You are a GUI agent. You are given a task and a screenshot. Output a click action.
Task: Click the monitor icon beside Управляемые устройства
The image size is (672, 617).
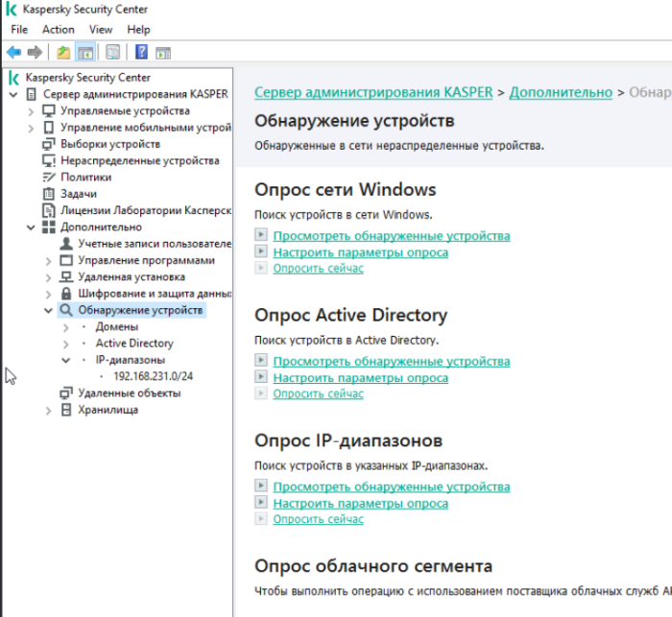[49, 111]
